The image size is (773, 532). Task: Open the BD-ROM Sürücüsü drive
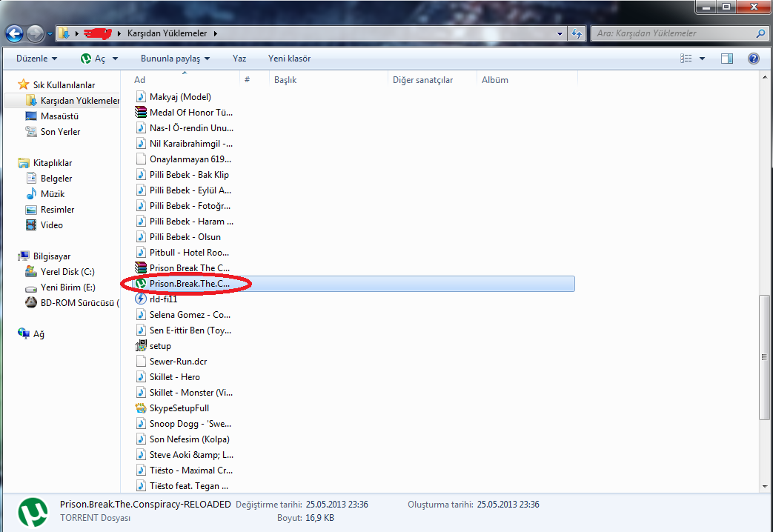click(72, 303)
